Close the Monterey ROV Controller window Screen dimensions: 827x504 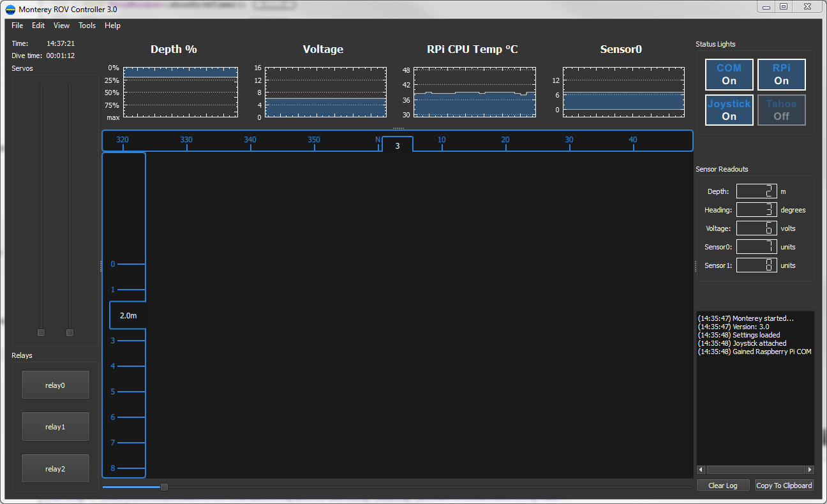(x=807, y=6)
